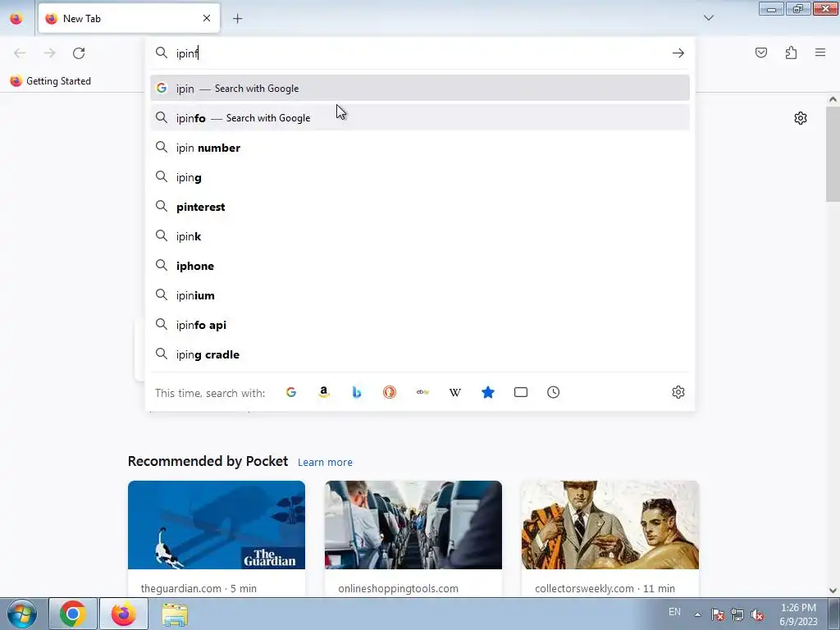Click the EN language indicator
Screen dimensions: 840x630
point(674,612)
